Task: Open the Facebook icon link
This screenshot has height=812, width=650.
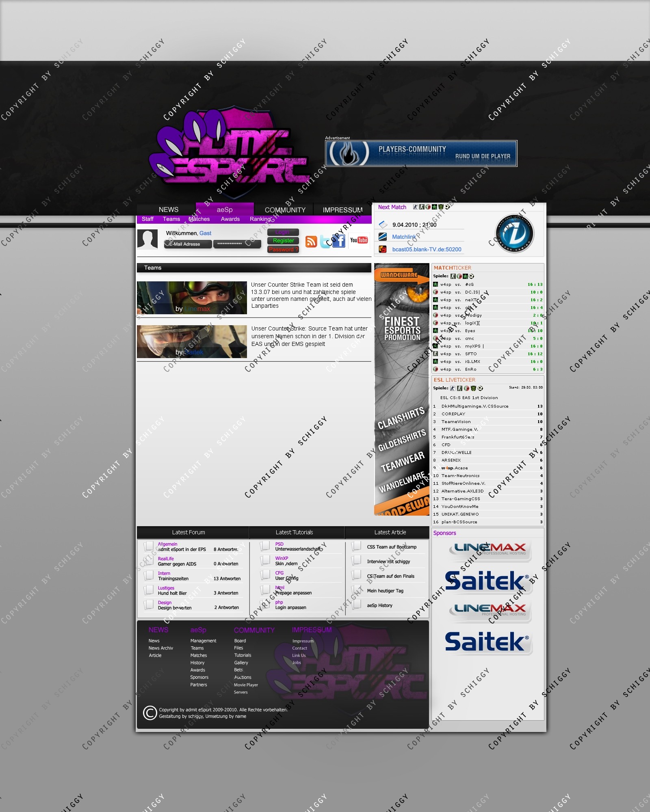Action: click(x=339, y=241)
